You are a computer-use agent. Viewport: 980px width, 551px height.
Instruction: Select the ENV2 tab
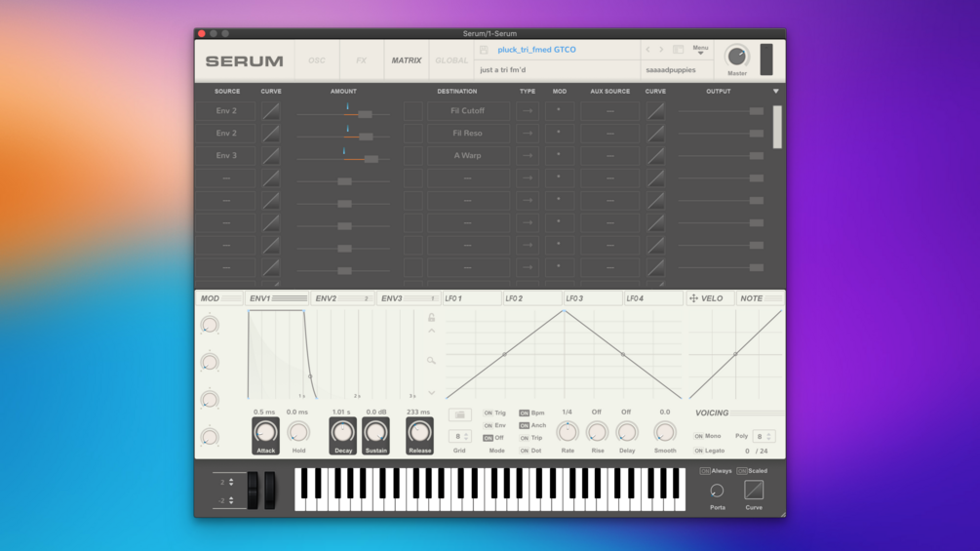(342, 298)
